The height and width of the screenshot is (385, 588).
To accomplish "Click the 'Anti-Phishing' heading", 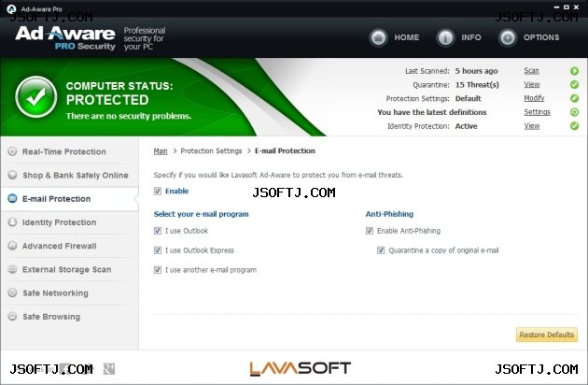I will pyautogui.click(x=389, y=214).
